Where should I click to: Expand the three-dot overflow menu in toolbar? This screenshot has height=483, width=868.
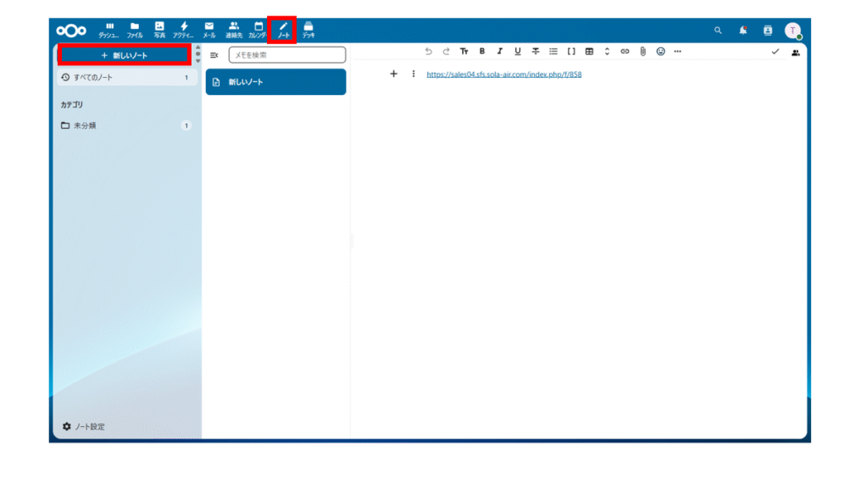(x=677, y=52)
